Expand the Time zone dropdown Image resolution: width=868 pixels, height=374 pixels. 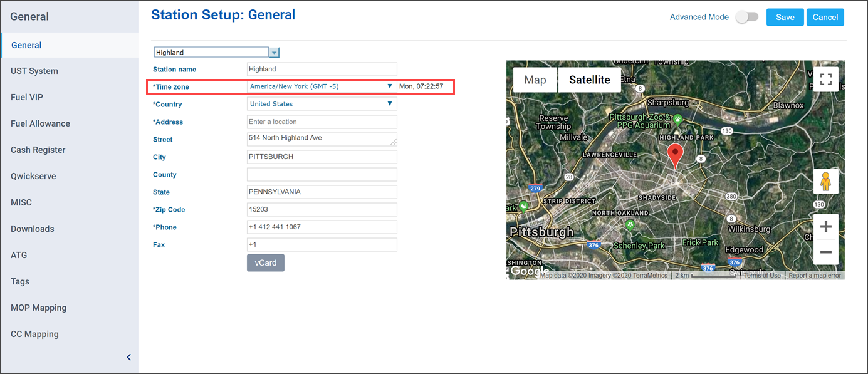tap(389, 86)
